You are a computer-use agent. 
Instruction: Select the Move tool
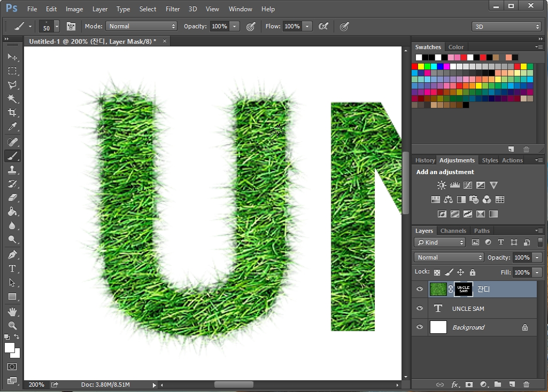(x=12, y=57)
